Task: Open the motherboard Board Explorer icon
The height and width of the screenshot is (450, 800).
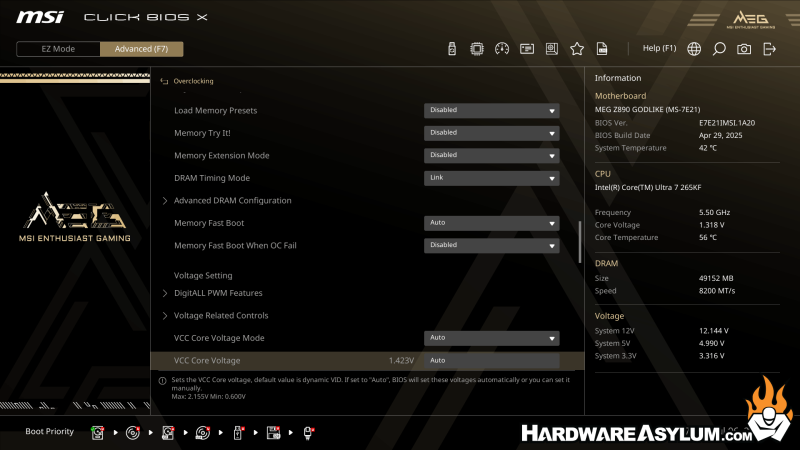Action: pyautogui.click(x=552, y=49)
